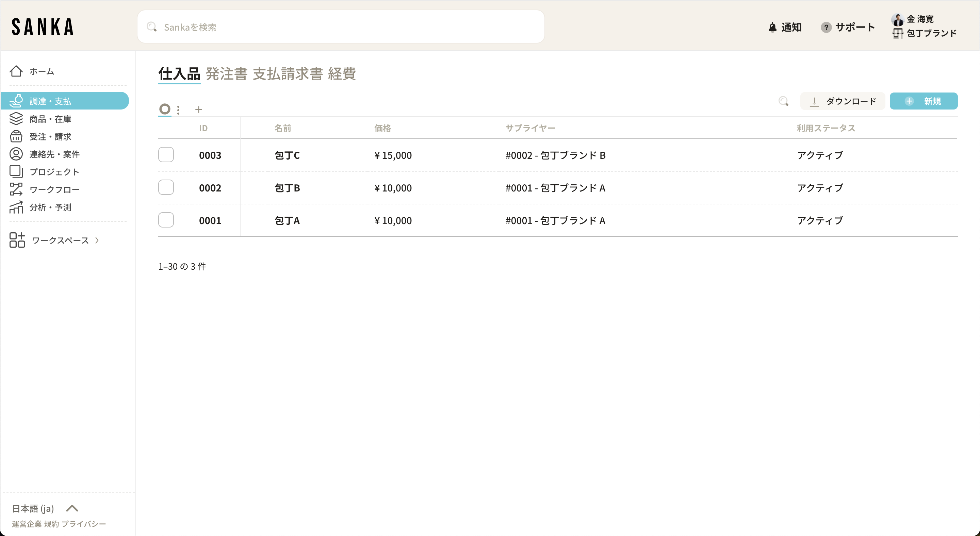Image resolution: width=980 pixels, height=536 pixels.
Task: Select checkbox for 包丁B row
Action: (166, 187)
